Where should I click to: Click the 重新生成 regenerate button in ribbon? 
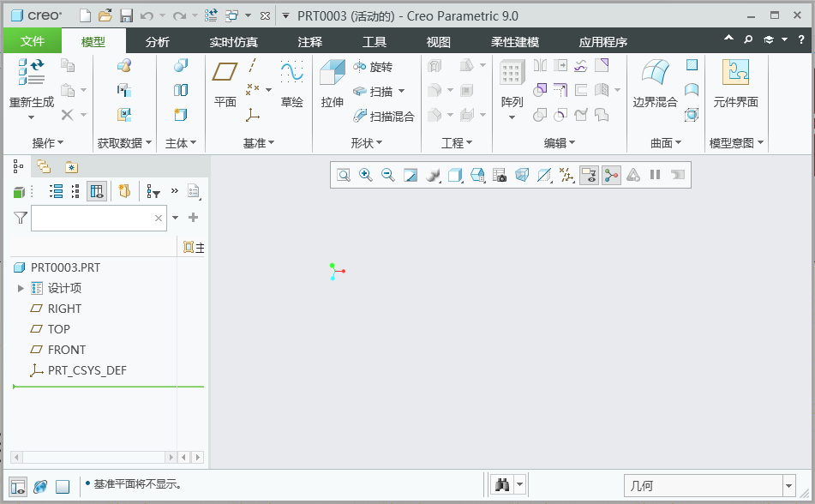click(x=32, y=83)
